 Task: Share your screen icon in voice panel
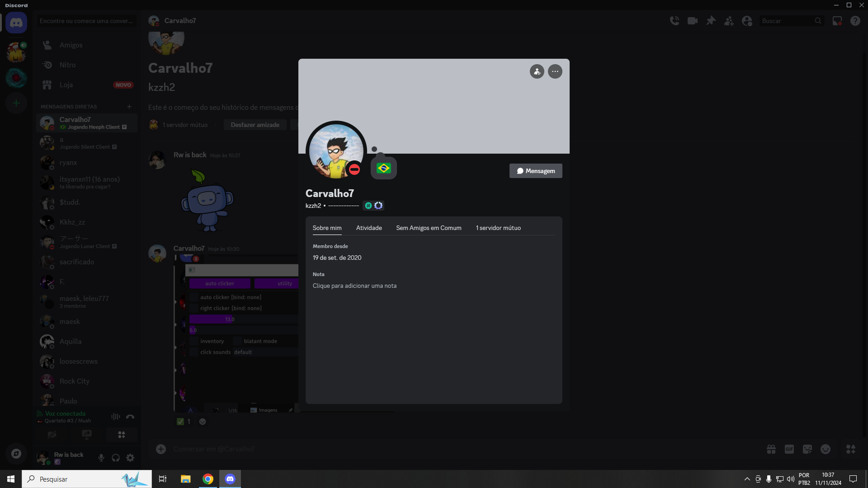pos(87,435)
